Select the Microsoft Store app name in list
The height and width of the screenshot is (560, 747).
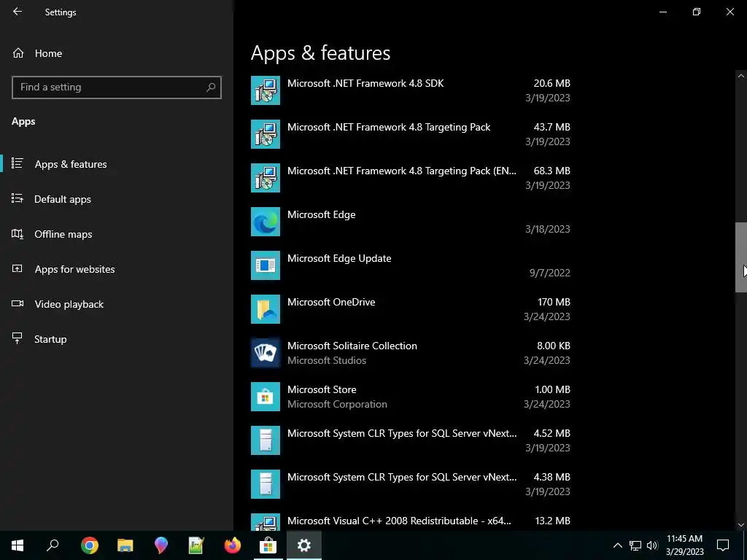pyautogui.click(x=322, y=389)
